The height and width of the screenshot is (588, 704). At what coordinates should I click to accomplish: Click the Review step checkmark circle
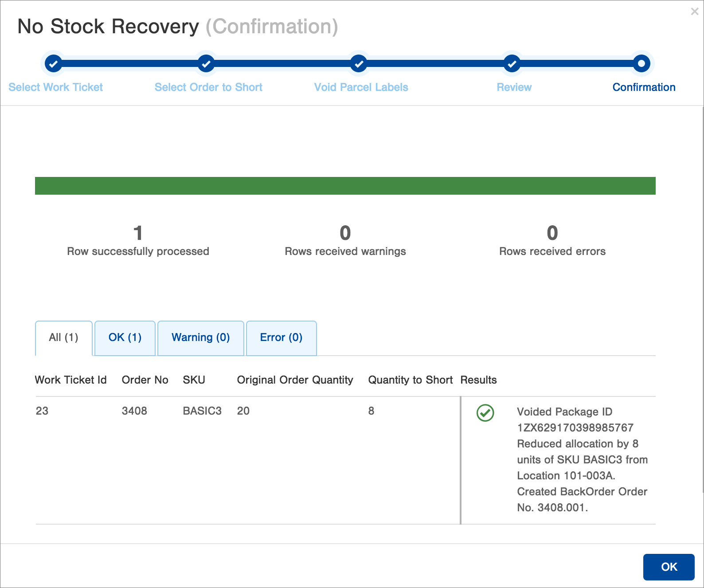point(512,64)
